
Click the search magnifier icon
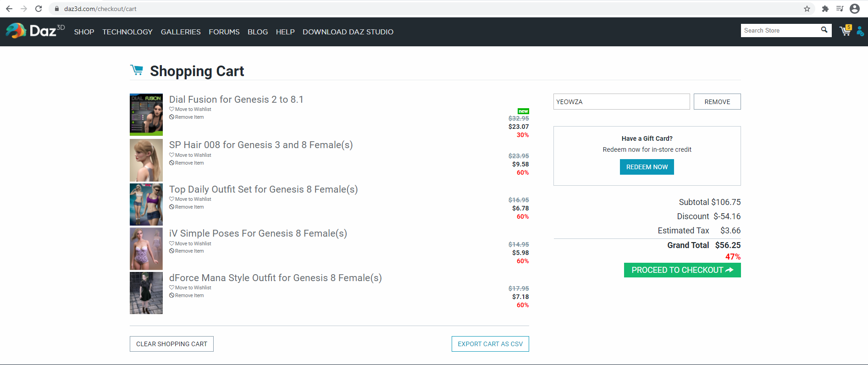coord(824,30)
